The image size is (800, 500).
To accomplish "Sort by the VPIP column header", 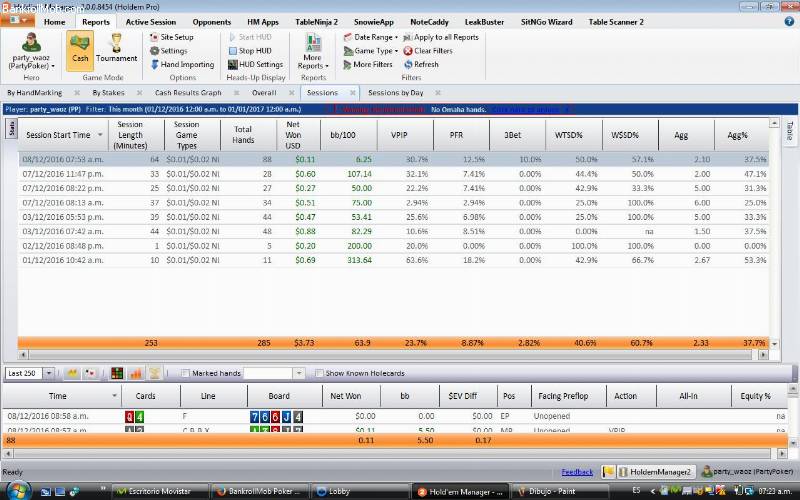I will (x=405, y=135).
